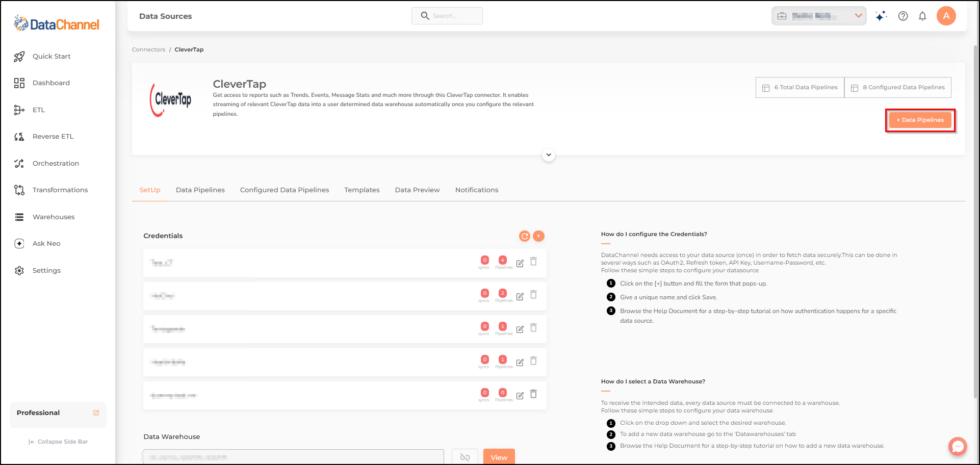Click the 4 Pipelines count badge
This screenshot has width=980, height=465.
[x=503, y=260]
